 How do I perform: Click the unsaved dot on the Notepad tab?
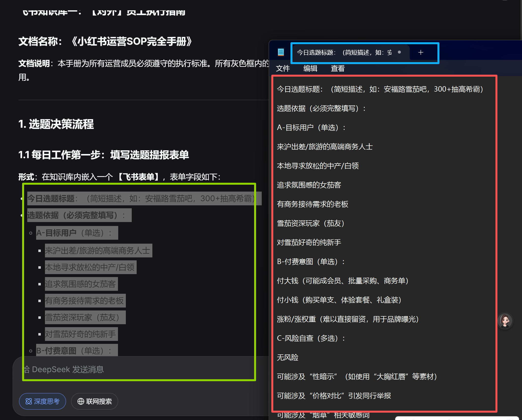tap(399, 52)
